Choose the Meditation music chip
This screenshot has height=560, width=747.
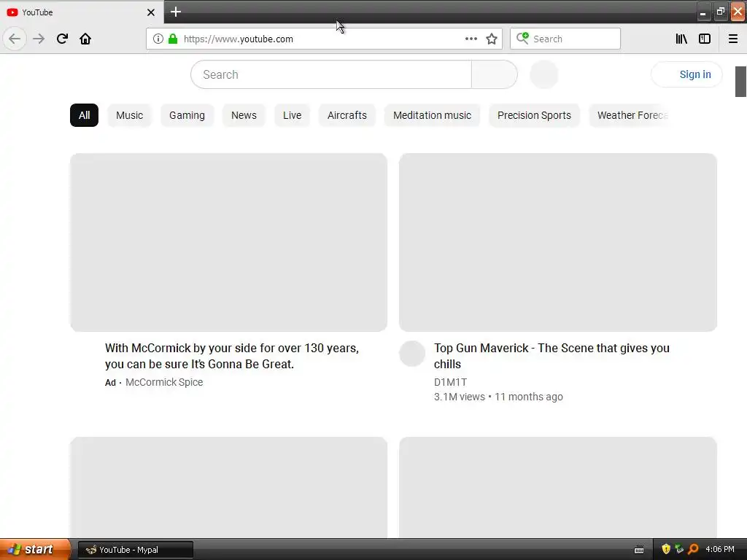[432, 115]
